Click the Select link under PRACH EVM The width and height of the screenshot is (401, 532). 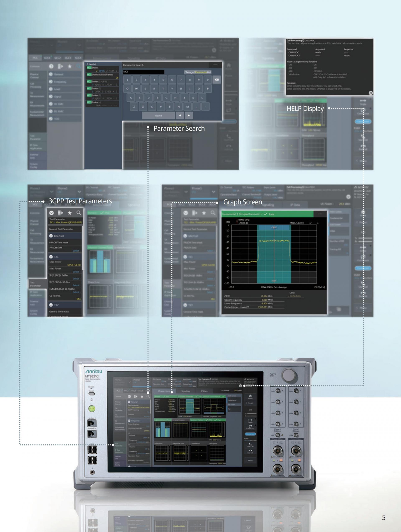(76, 251)
